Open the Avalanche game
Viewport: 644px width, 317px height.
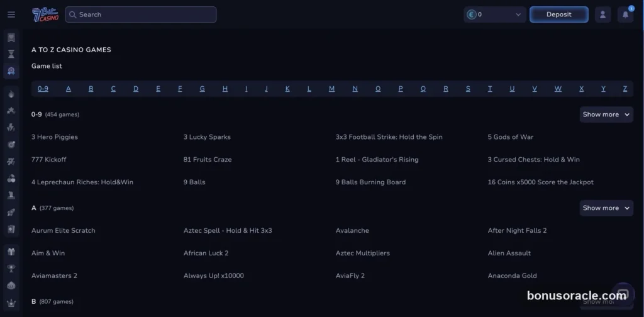coord(352,231)
